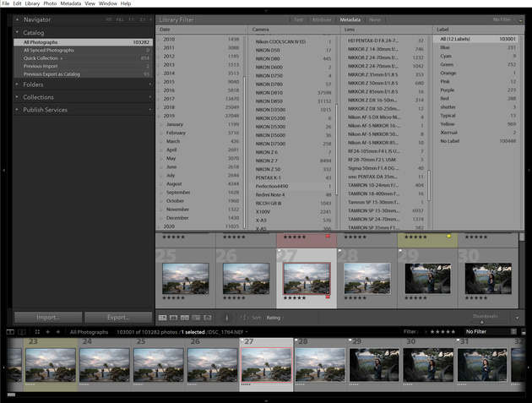532x403 pixels.
Task: Go back with the left arrow icon
Action: coord(47,332)
